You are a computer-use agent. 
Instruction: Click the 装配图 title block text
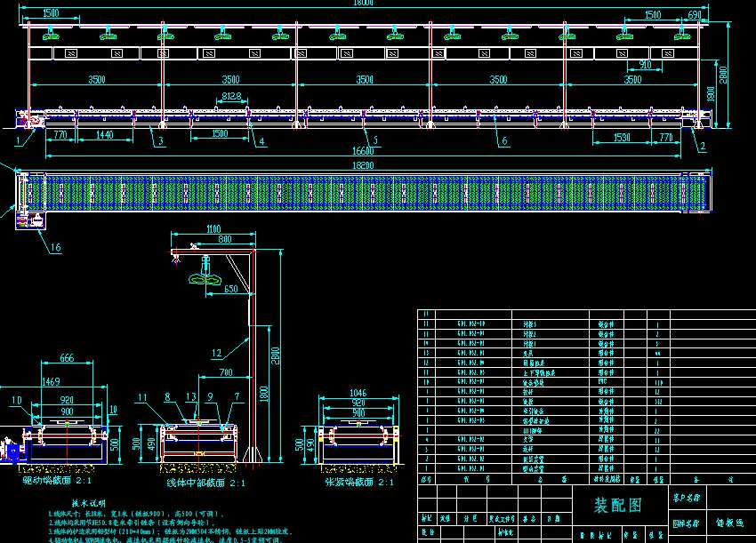click(x=618, y=505)
